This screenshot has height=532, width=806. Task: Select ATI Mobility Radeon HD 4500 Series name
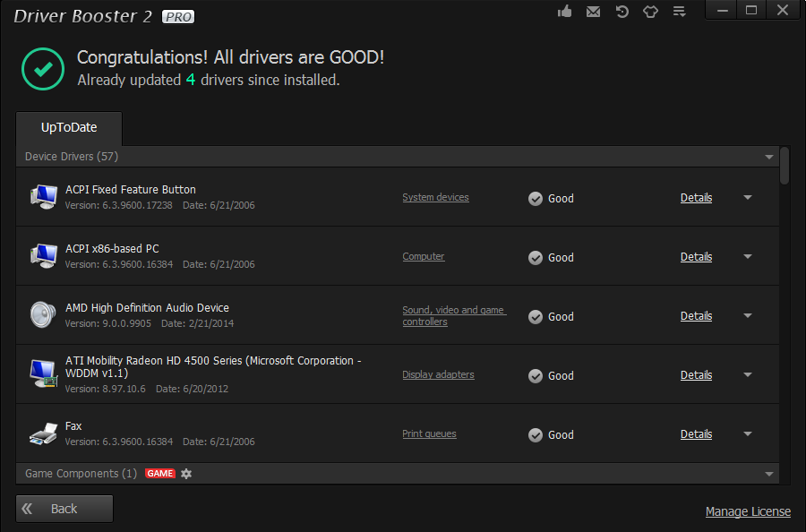pyautogui.click(x=213, y=367)
